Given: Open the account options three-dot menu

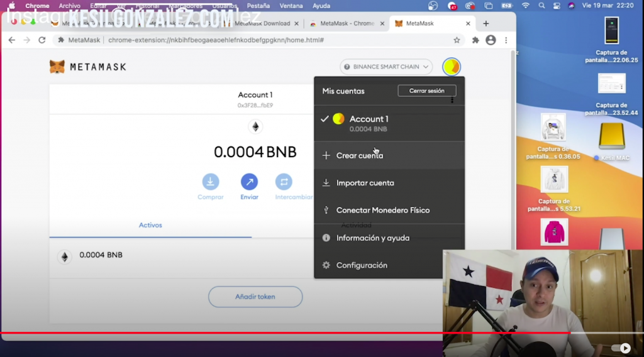Looking at the screenshot, I should 452,101.
